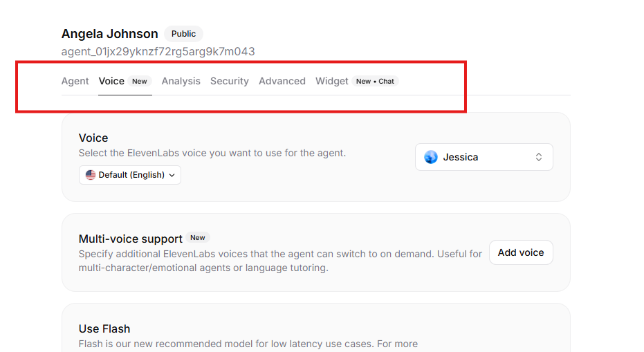This screenshot has width=644, height=352.
Task: Click the New badge beside Multi-voice support
Action: coord(198,238)
